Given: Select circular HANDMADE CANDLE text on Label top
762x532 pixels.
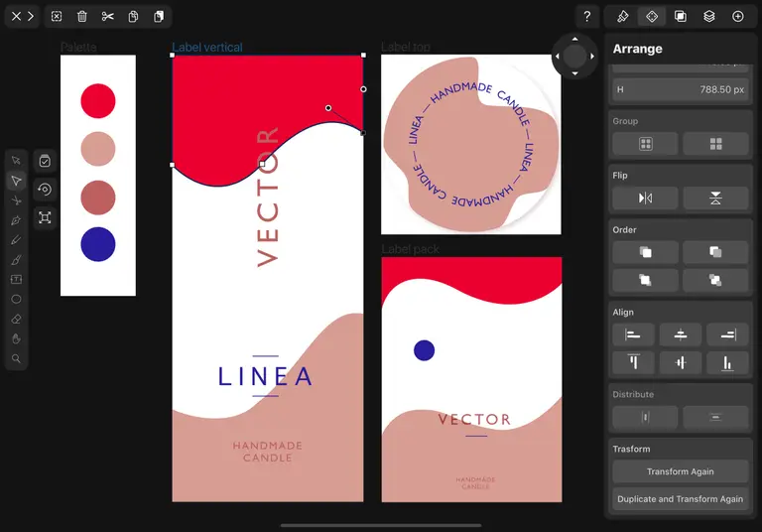Looking at the screenshot, I should (x=470, y=144).
